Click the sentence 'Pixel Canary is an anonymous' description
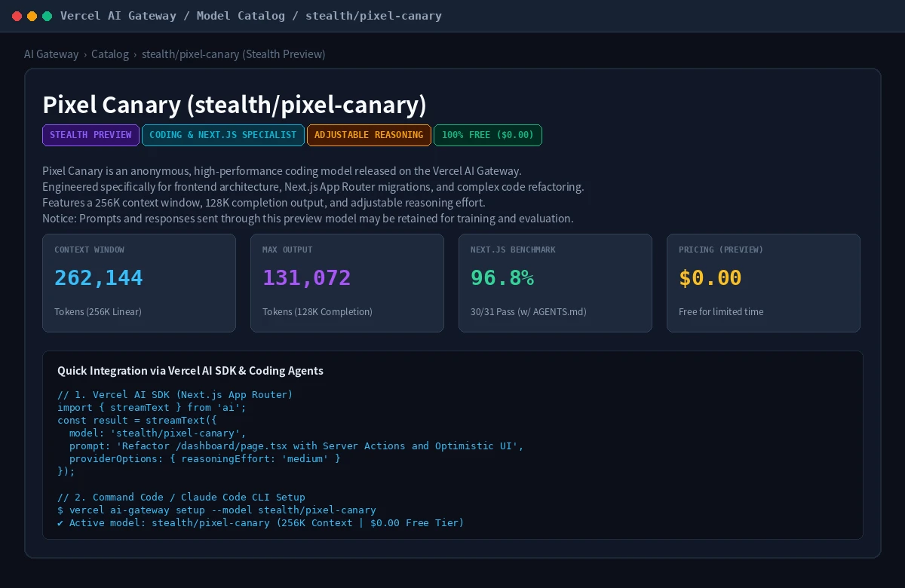The image size is (905, 588). 282,171
